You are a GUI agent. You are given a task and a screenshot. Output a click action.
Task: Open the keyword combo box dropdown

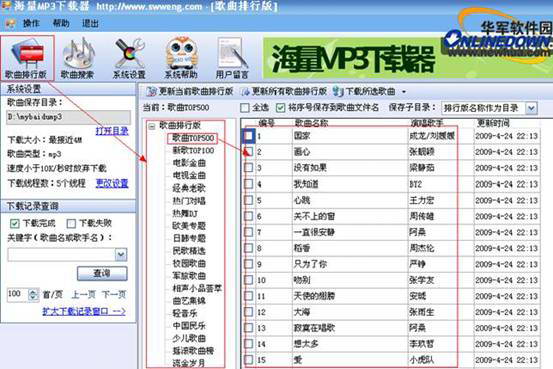[x=121, y=254]
